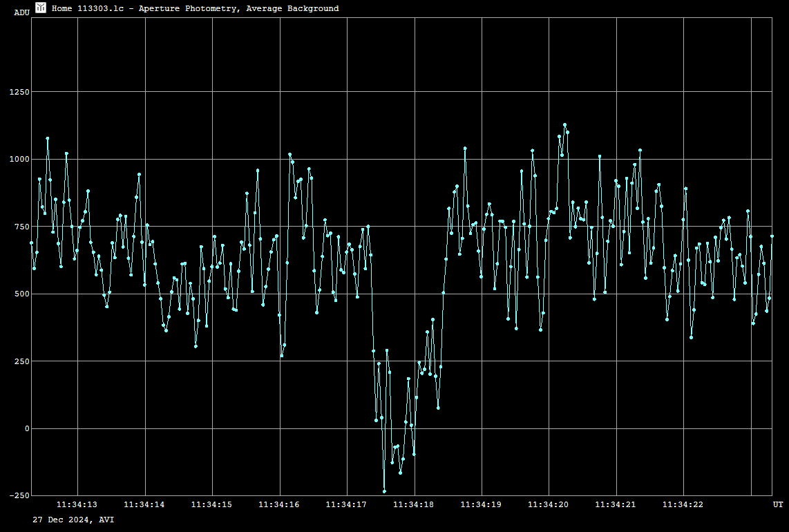Viewport: 789px width, 532px height.
Task: Click the '27 Dec 2024, AVI' date label
Action: 73,520
